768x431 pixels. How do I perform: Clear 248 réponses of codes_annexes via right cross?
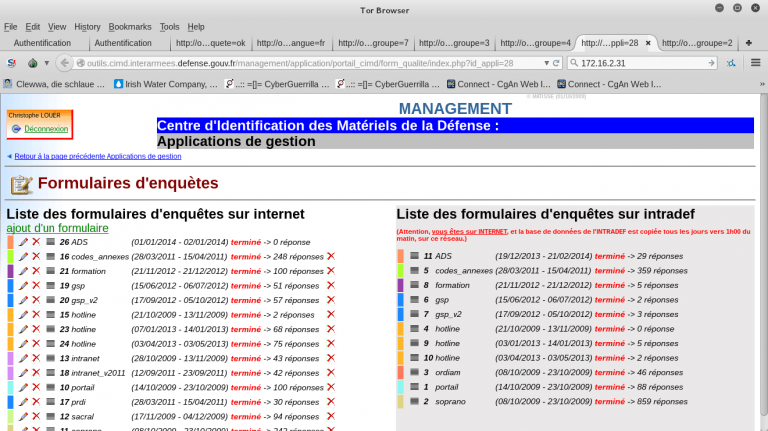click(331, 256)
